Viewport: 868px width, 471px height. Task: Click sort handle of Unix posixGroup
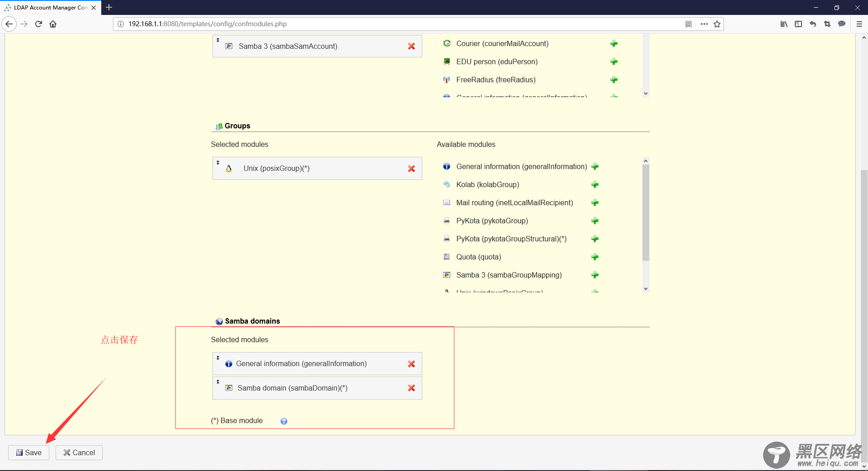pos(218,162)
